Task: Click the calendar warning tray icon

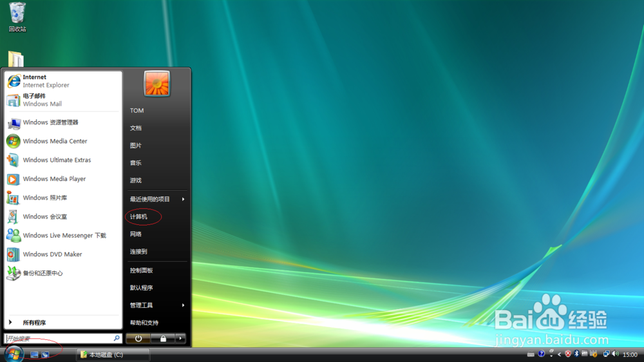Action: click(x=594, y=354)
